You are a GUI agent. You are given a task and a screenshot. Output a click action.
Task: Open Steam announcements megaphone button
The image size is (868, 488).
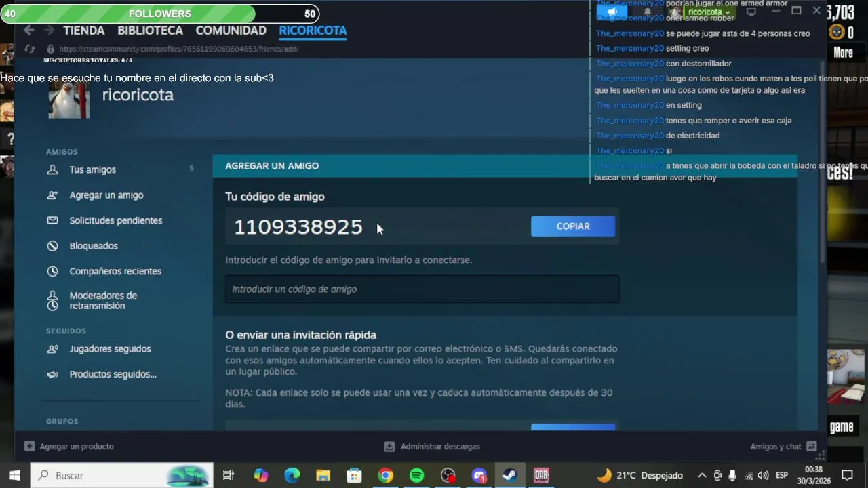click(612, 12)
